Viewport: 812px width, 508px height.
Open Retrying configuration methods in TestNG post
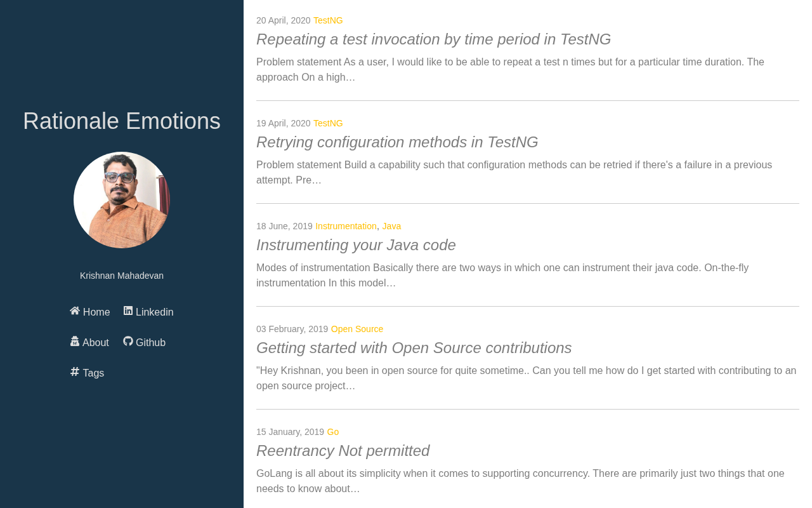pos(397,142)
